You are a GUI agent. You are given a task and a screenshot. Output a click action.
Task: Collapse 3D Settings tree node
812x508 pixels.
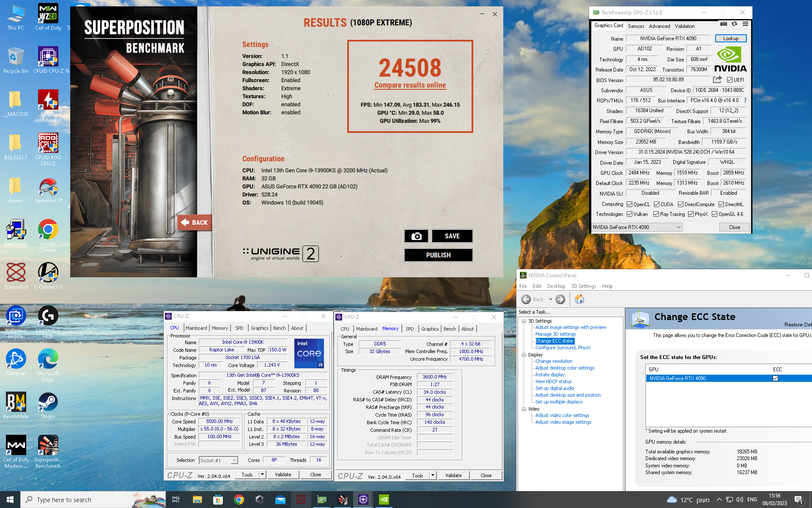pos(524,321)
